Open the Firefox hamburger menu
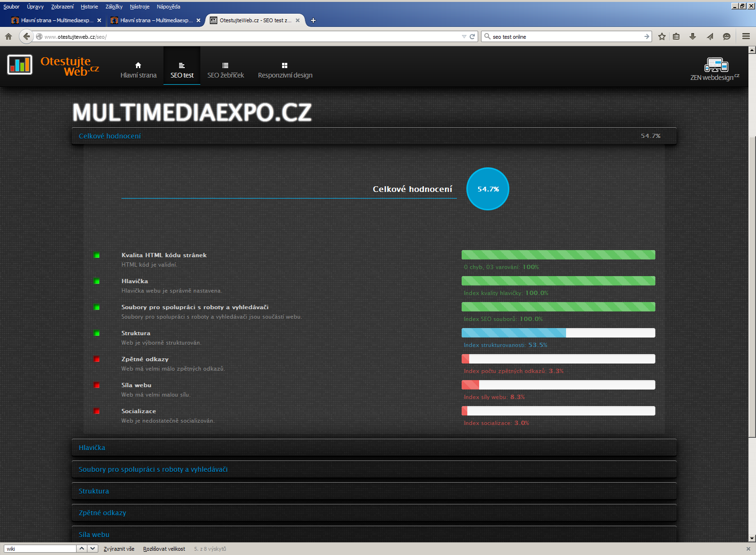Viewport: 756px width, 555px height. pos(746,36)
